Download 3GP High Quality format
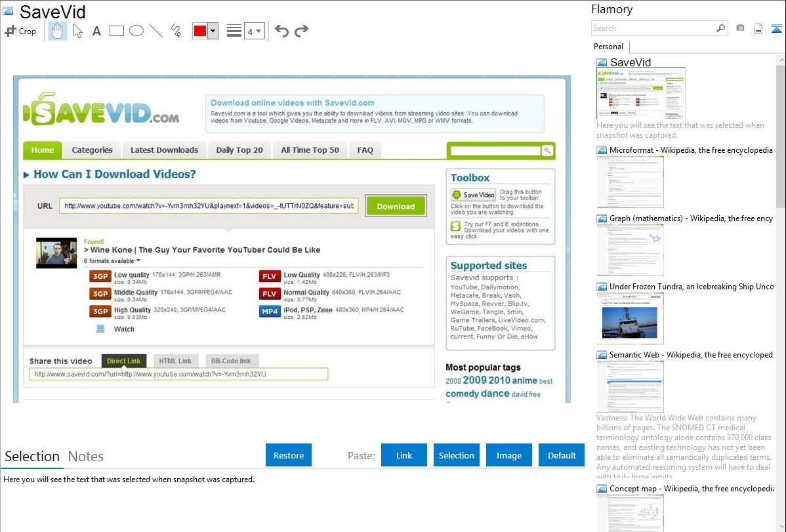Viewport: 786px width, 532px height. 100,312
